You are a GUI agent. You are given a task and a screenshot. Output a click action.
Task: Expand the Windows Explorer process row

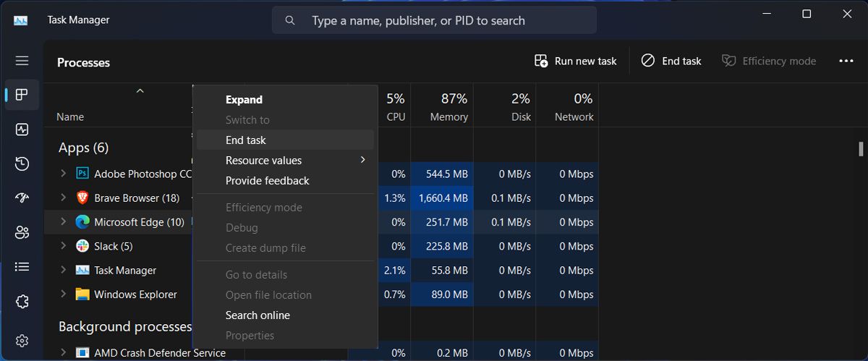coord(63,294)
